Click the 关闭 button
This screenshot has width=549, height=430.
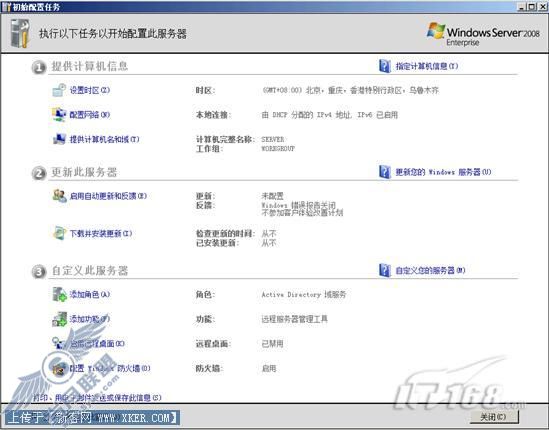tap(493, 417)
